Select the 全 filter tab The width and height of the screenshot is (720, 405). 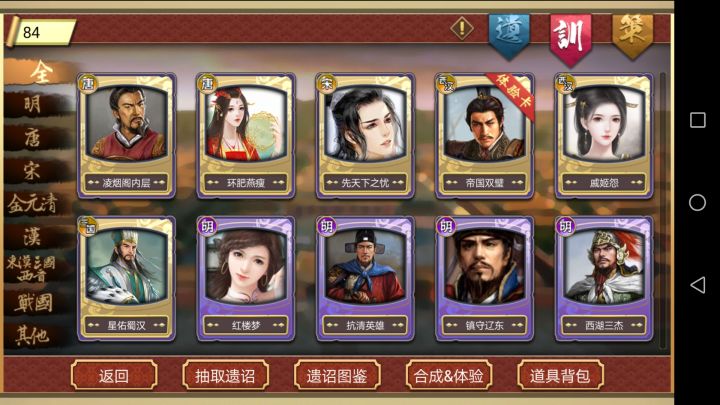[41, 72]
